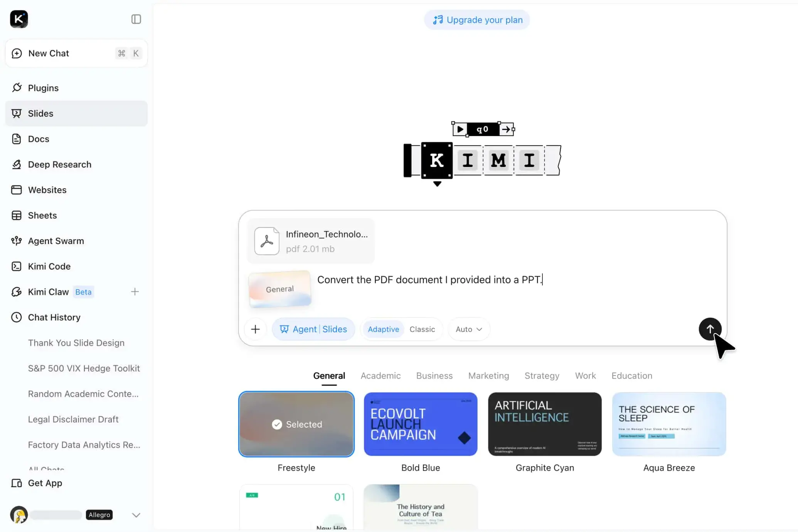
Task: Open S&P 500 VIX Hedge Toolkit chat
Action: [x=84, y=368]
